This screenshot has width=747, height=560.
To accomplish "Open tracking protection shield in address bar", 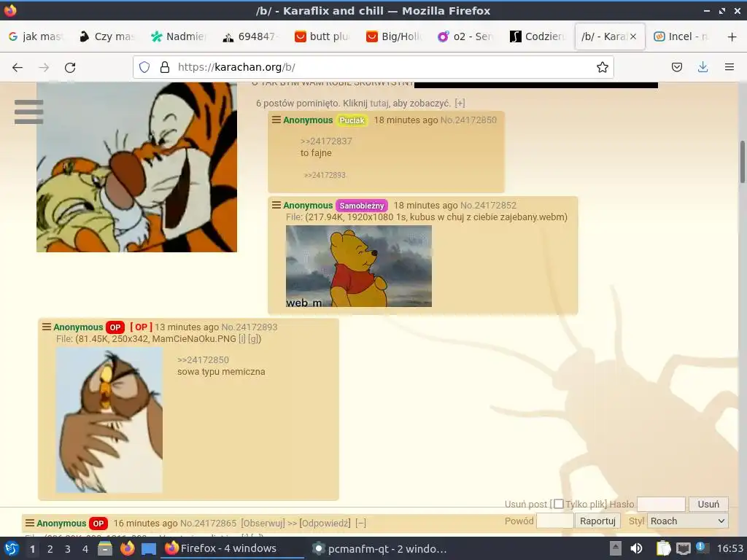I will (144, 67).
